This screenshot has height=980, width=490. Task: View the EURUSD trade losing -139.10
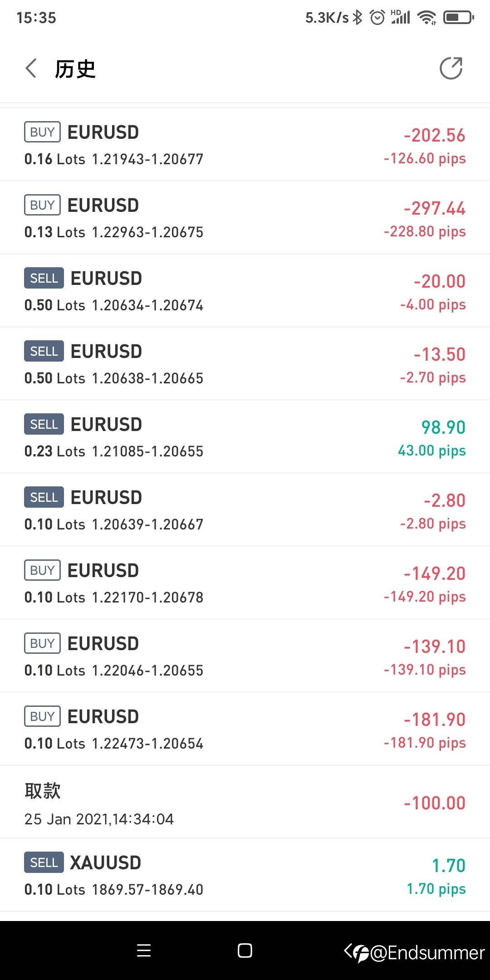(x=245, y=657)
